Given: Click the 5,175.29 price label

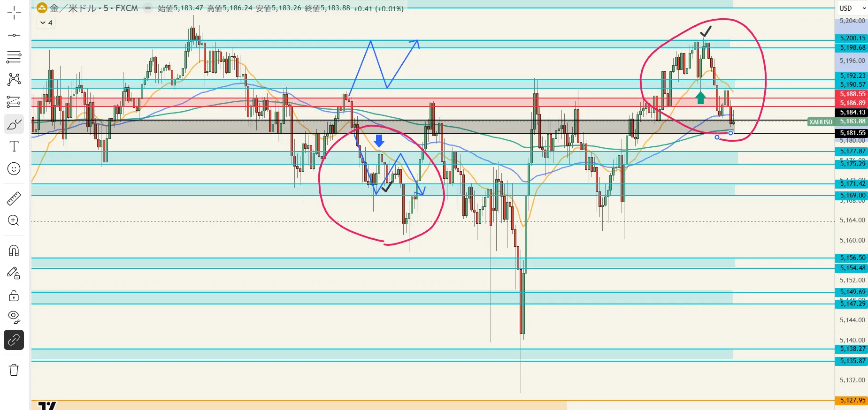Looking at the screenshot, I should click(x=853, y=164).
